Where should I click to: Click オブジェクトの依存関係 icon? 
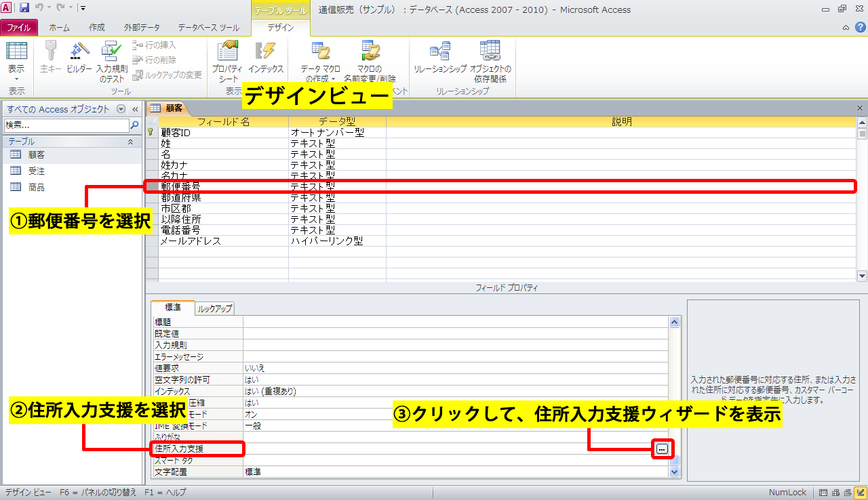pos(490,61)
